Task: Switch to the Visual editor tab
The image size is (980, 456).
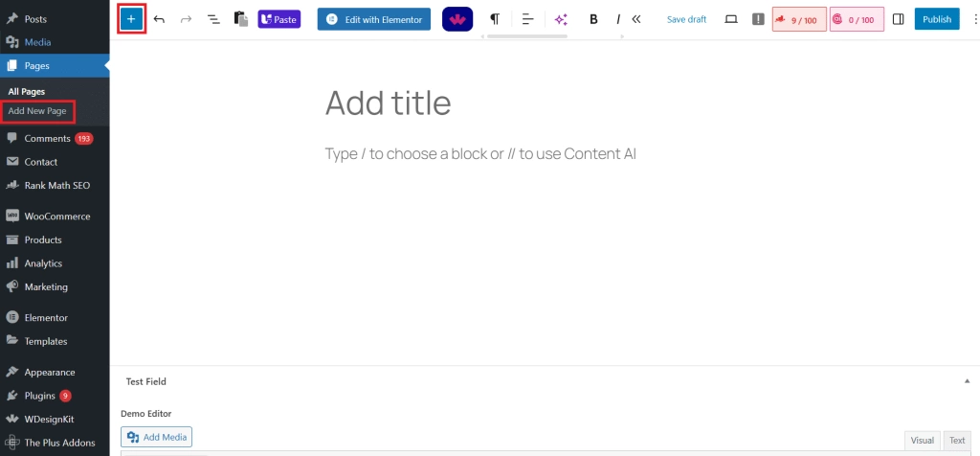Action: tap(922, 440)
